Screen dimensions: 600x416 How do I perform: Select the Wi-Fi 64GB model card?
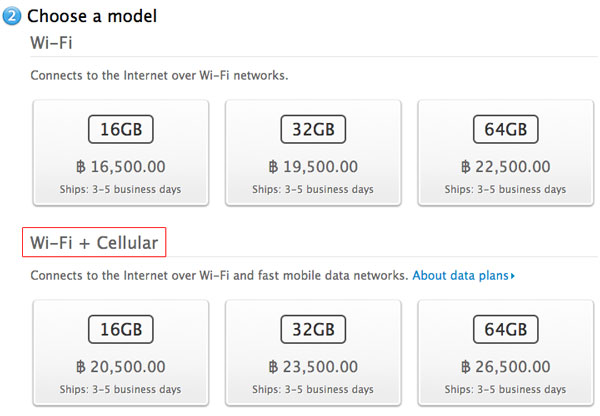click(x=506, y=153)
